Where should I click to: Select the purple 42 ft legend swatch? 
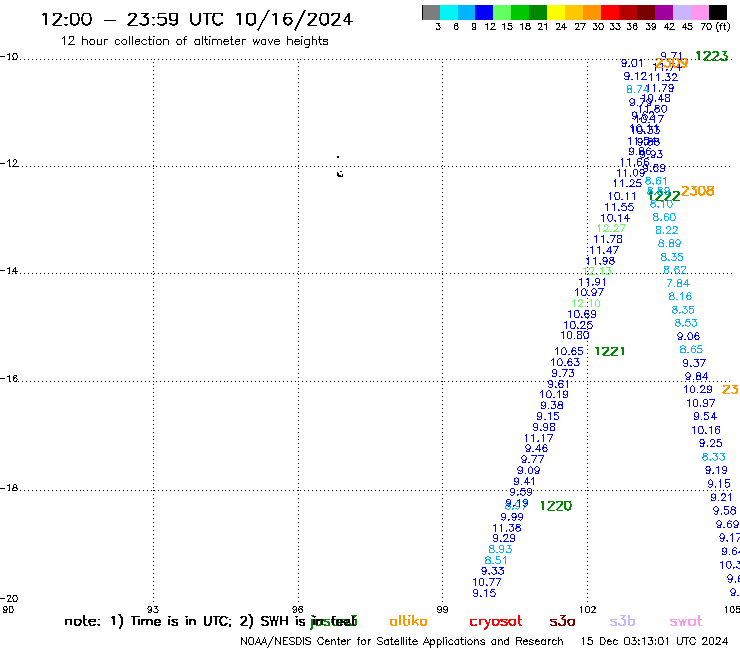(664, 12)
